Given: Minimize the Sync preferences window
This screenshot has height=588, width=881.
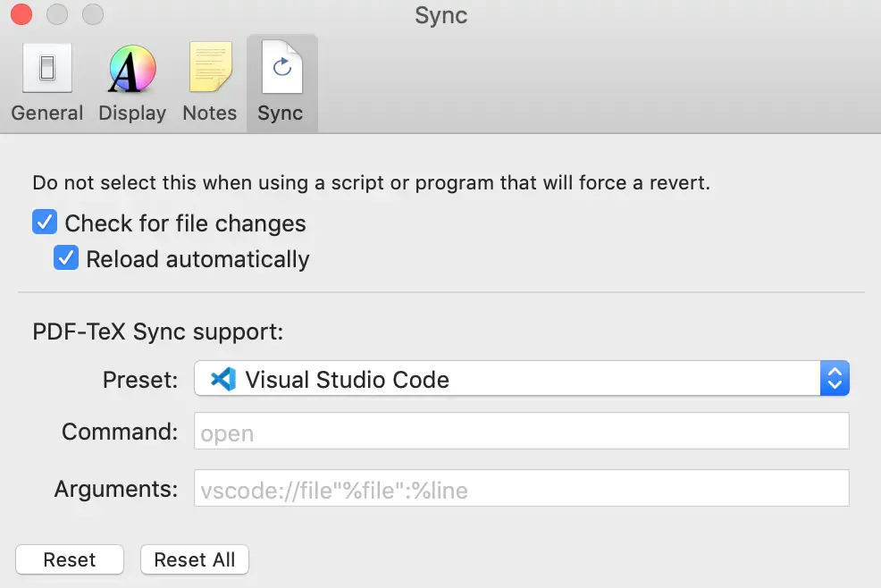Looking at the screenshot, I should 57,15.
